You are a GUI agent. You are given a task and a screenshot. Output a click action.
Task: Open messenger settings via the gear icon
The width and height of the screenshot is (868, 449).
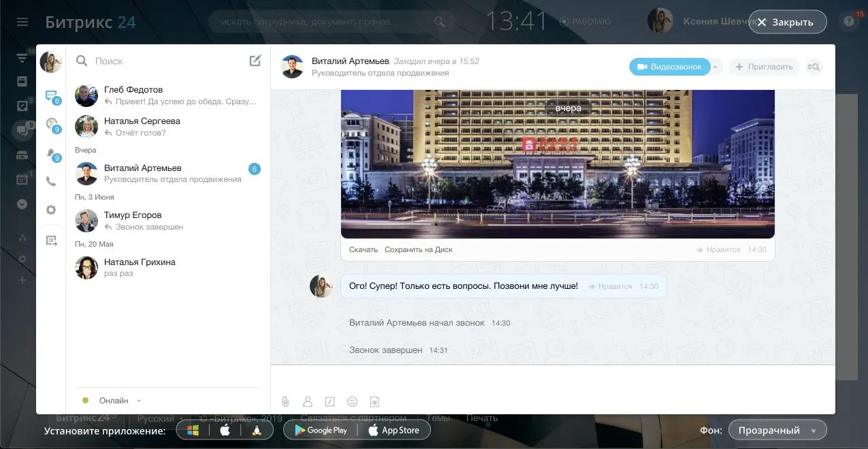50,210
